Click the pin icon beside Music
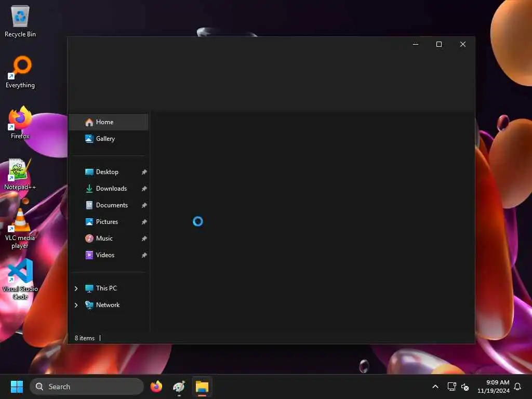 pyautogui.click(x=144, y=238)
